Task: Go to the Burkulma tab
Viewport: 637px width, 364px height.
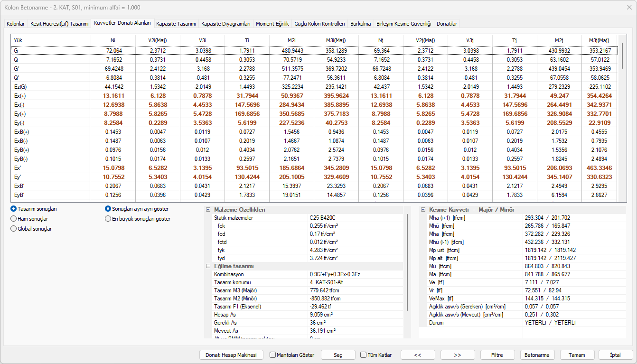Action: point(360,23)
